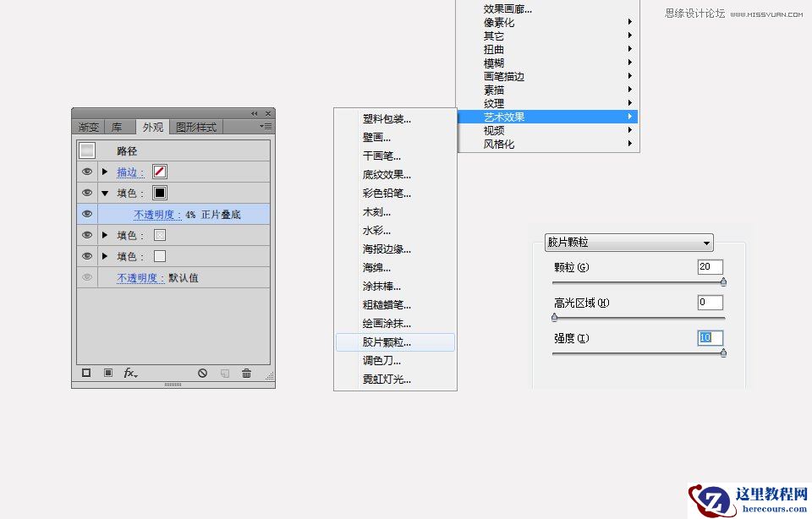Expand the 描边 stroke attributes
Screen dimensions: 812x519
106,172
